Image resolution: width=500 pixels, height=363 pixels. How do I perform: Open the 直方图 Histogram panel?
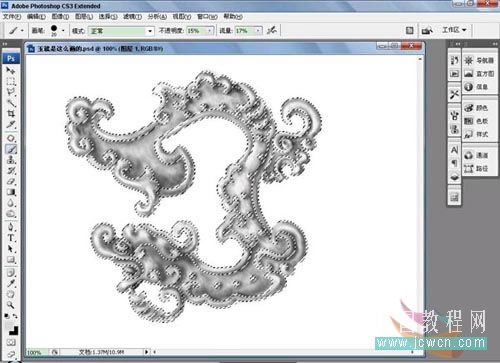[479, 73]
